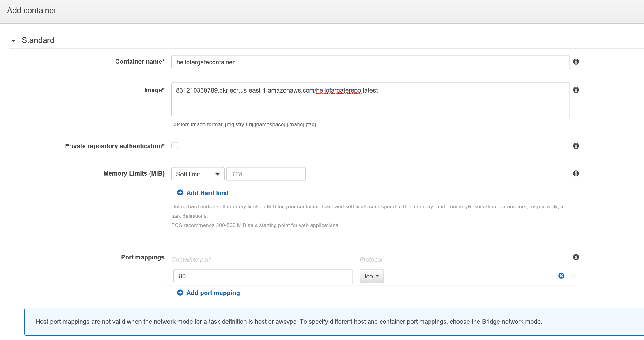Click the memory limit value field showing 128

point(266,174)
